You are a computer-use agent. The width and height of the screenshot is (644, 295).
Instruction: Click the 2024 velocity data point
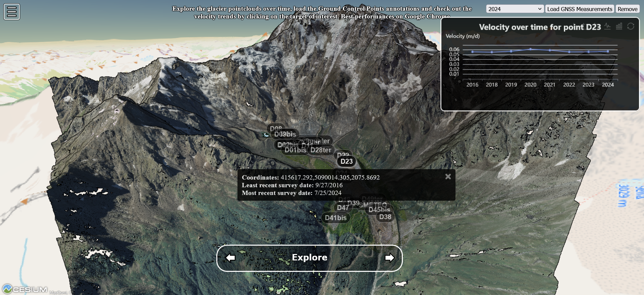coord(608,51)
